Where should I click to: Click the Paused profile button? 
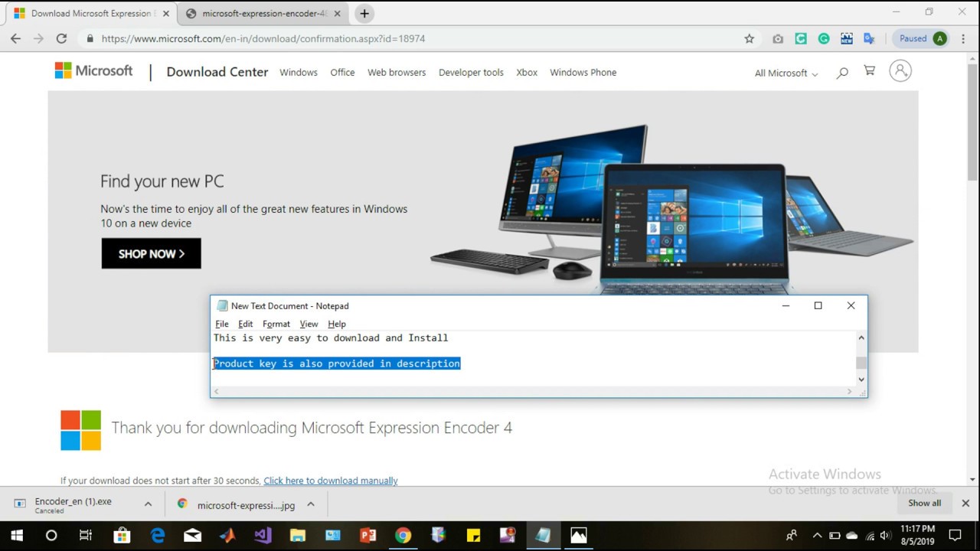[x=922, y=38]
